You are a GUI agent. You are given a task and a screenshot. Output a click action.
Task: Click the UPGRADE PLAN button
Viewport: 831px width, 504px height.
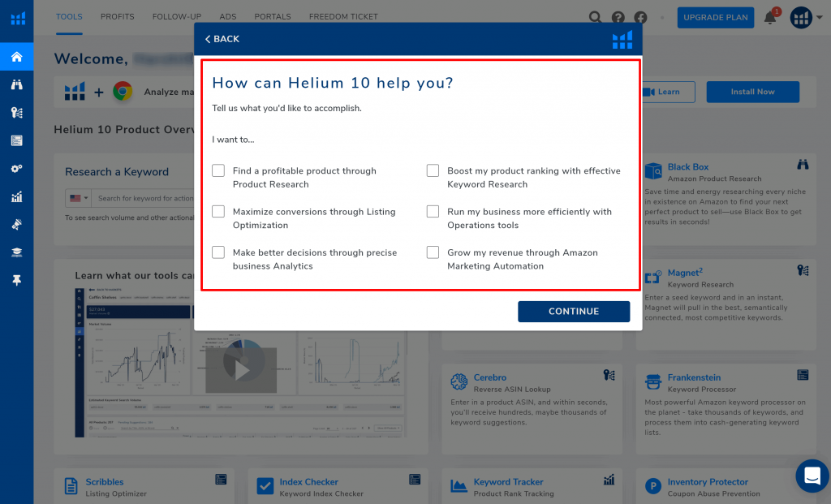coord(716,18)
